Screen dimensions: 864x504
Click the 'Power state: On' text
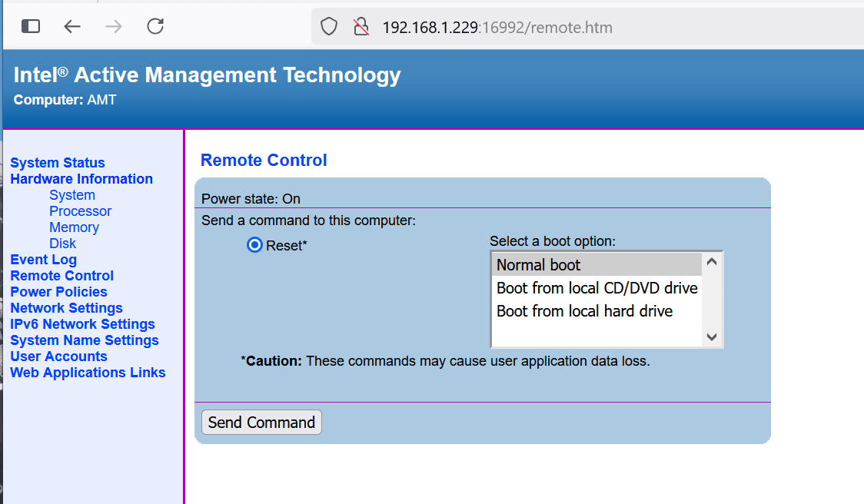pos(251,199)
